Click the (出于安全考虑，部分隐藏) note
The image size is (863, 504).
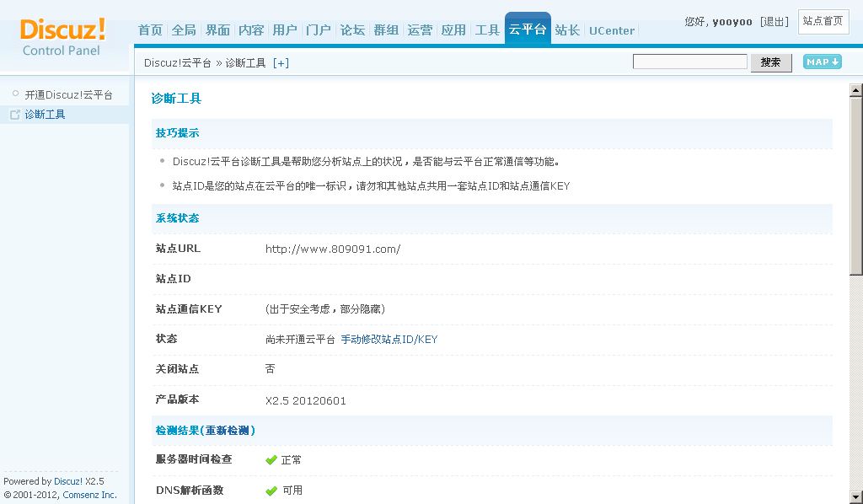[x=325, y=309]
